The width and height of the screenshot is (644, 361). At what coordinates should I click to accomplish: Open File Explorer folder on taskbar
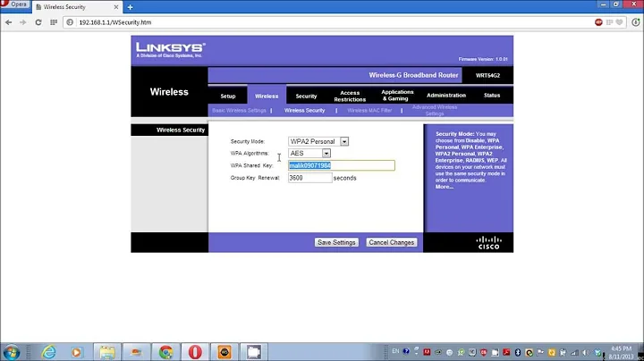(107, 352)
